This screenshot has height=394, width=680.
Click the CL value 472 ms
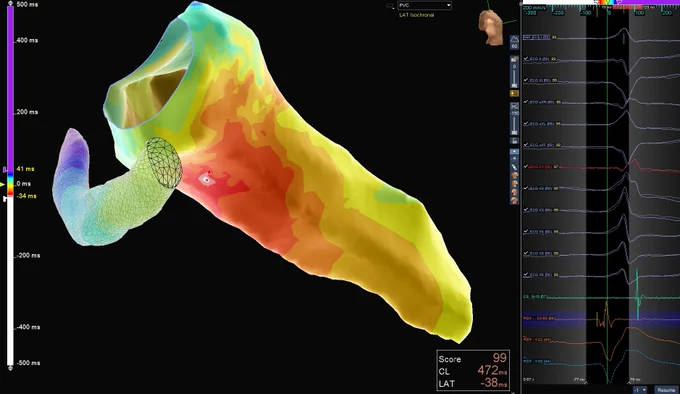[492, 371]
